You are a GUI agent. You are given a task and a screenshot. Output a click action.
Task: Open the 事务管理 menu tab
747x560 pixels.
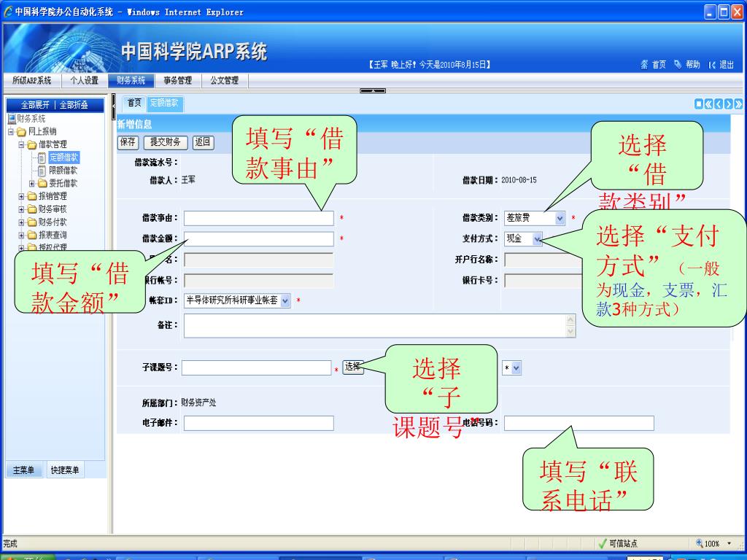click(x=178, y=80)
